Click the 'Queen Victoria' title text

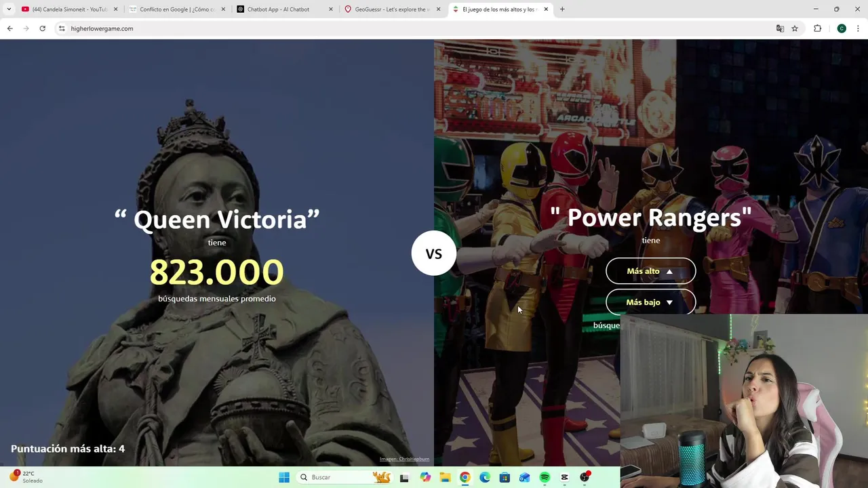tap(217, 219)
